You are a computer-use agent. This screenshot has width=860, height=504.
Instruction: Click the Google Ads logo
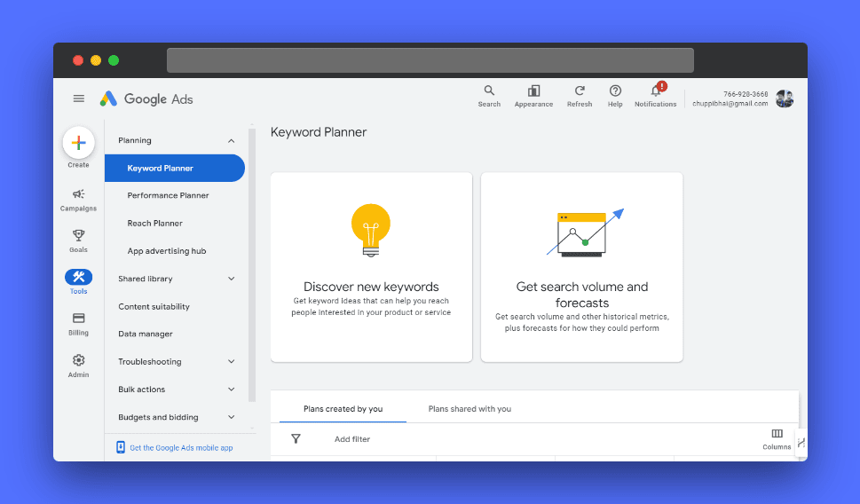click(x=146, y=98)
